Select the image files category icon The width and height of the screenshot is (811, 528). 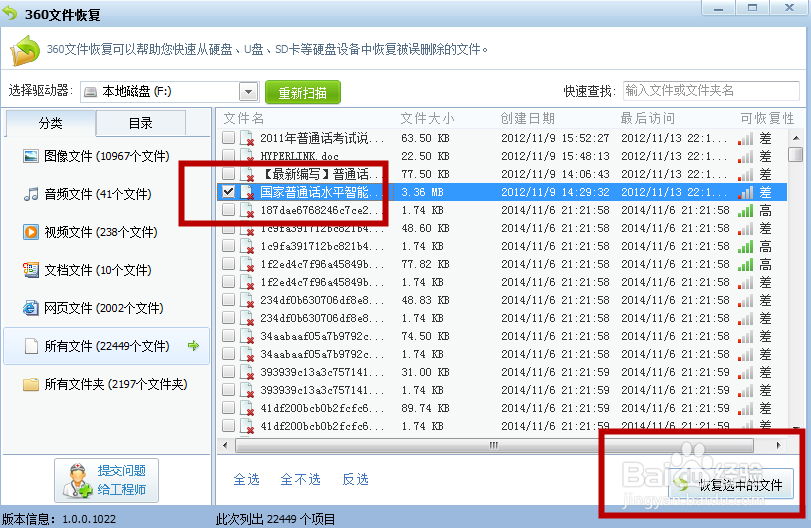pos(31,156)
